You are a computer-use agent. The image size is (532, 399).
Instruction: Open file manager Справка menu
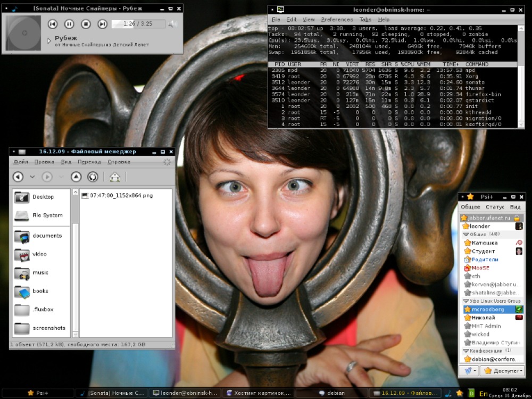(x=119, y=162)
